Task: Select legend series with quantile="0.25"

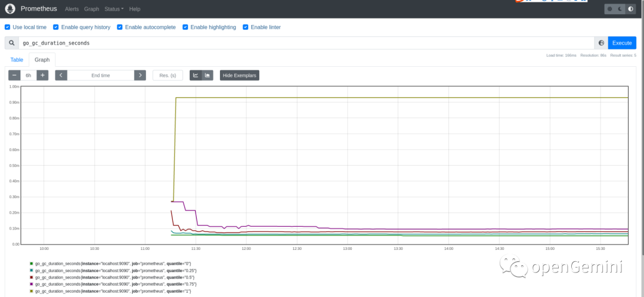Action: pos(116,270)
